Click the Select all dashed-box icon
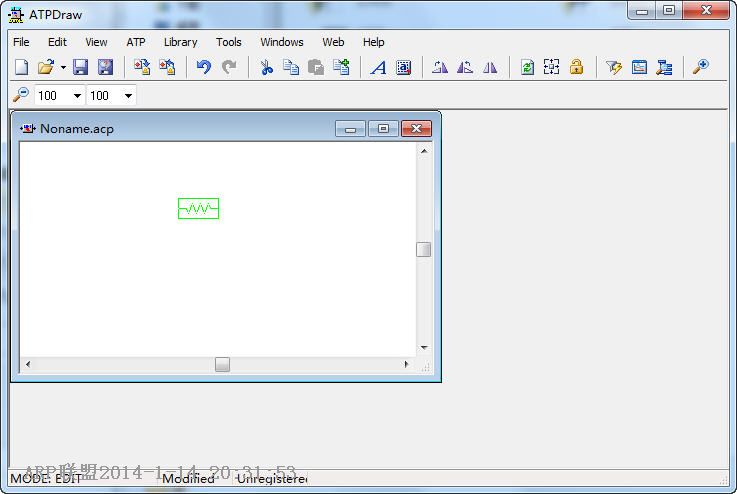 tap(551, 67)
